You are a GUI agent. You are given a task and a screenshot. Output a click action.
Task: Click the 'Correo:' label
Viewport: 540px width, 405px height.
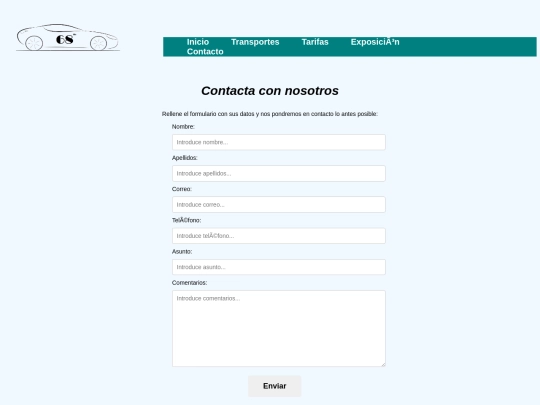[x=182, y=189]
